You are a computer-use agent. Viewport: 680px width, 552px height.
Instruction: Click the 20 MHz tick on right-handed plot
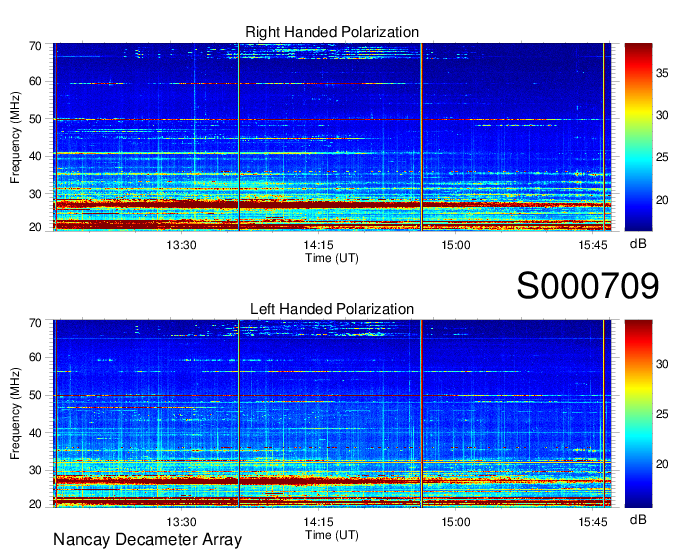[35, 227]
